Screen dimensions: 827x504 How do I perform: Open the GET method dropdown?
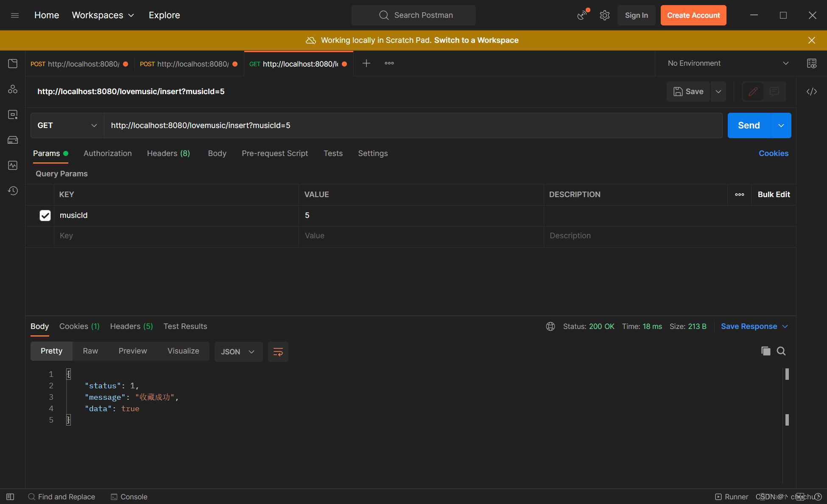(x=67, y=125)
